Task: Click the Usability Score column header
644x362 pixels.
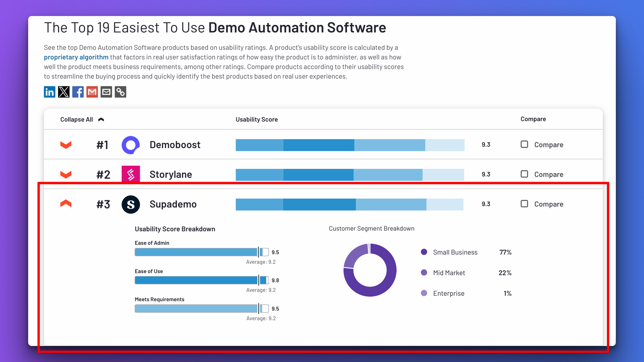Action: coord(257,119)
